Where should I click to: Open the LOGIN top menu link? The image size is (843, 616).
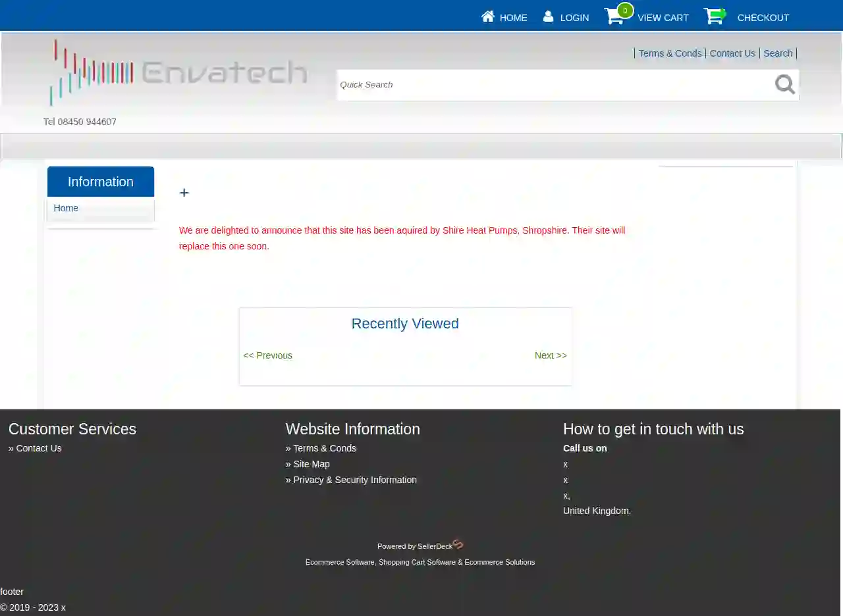574,18
